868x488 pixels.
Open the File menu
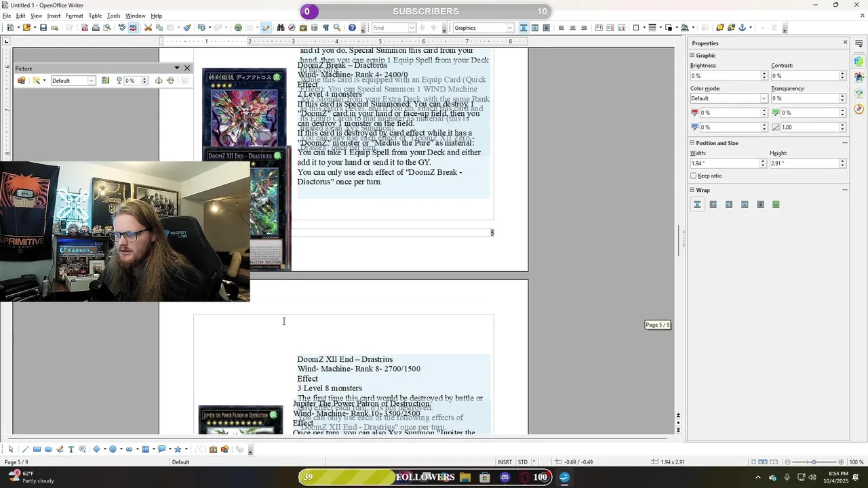coord(6,16)
